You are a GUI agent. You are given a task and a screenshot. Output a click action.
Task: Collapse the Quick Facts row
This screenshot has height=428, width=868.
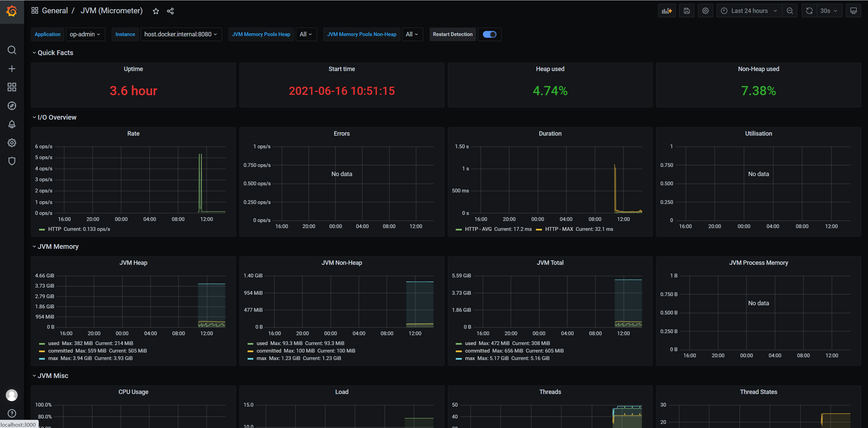tap(53, 53)
